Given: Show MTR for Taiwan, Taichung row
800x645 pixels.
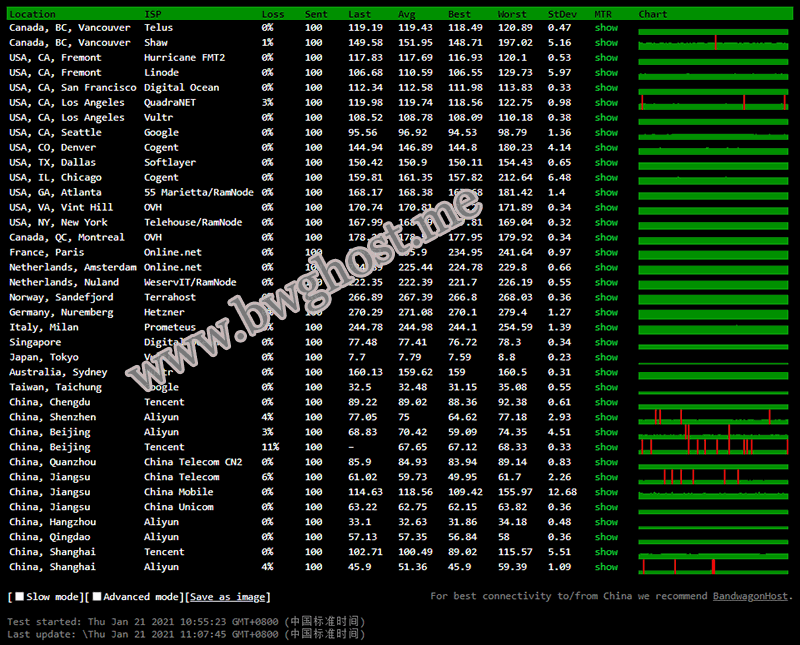Looking at the screenshot, I should 606,387.
